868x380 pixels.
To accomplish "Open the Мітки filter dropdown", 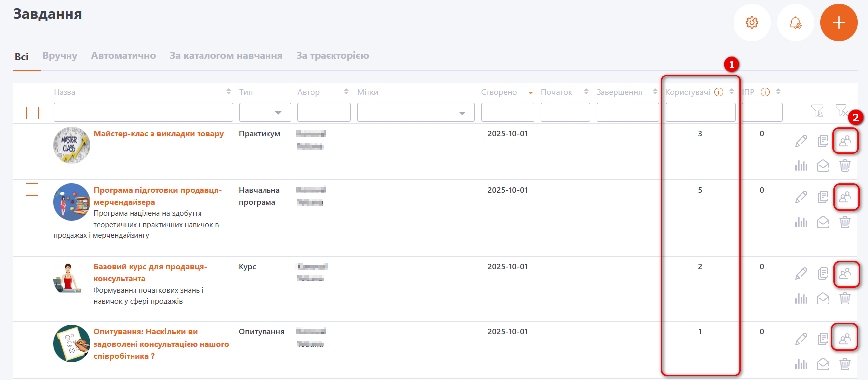I will [415, 113].
